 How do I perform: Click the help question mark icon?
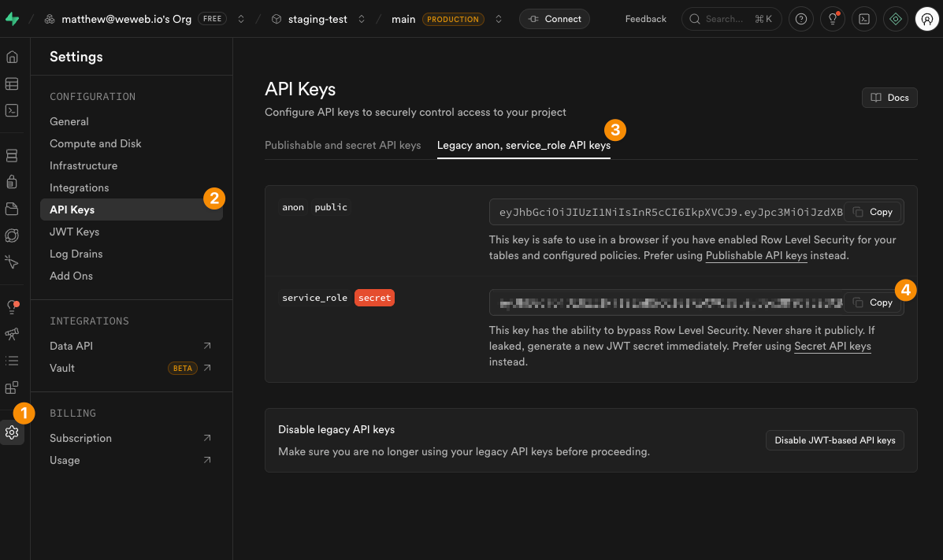pos(801,19)
